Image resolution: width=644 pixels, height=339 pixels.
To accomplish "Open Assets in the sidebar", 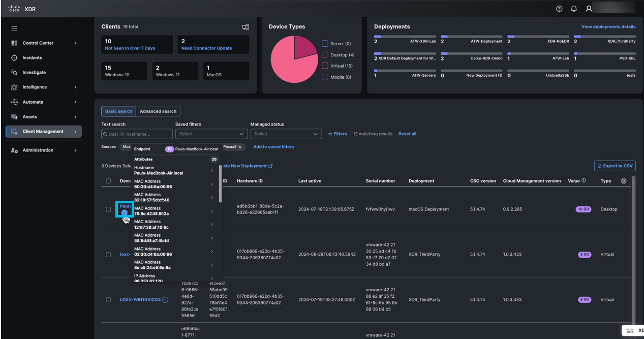I will click(x=30, y=117).
